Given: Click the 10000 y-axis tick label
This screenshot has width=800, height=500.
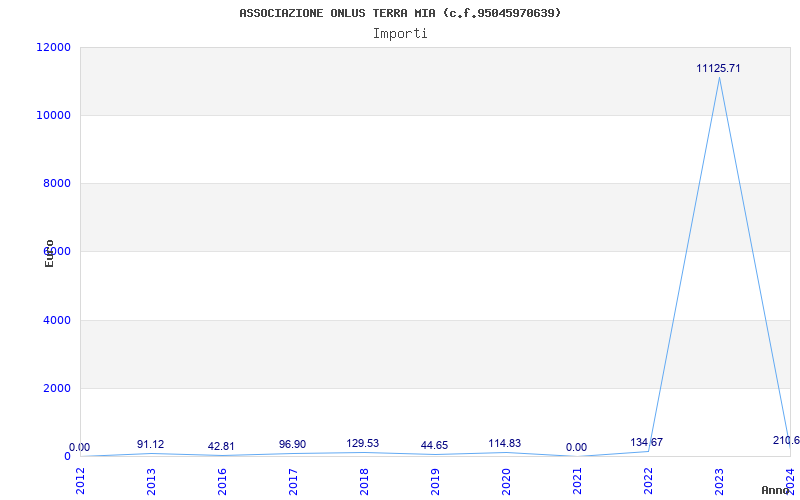Looking at the screenshot, I should point(54,115).
